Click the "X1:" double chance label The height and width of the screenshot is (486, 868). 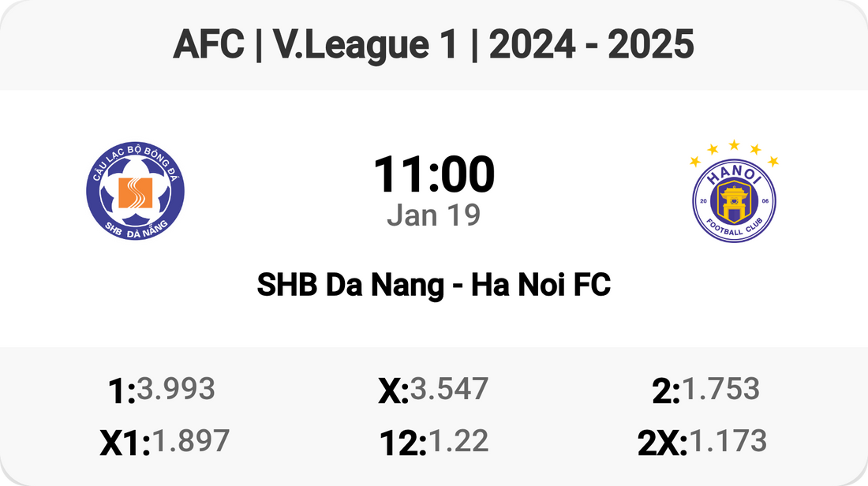click(125, 443)
